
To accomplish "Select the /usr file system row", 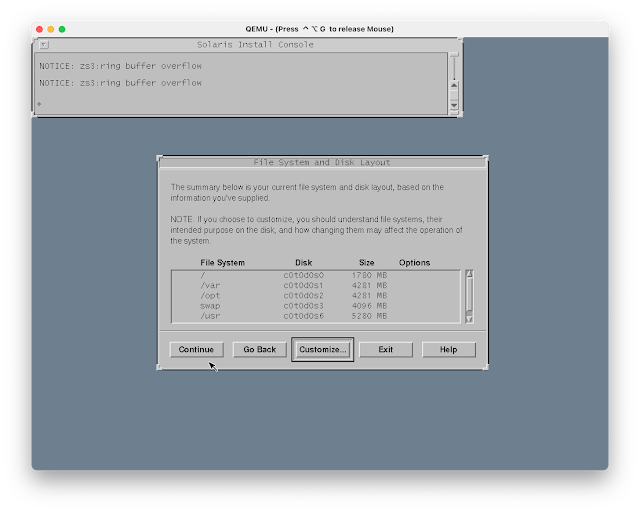I will [316, 316].
